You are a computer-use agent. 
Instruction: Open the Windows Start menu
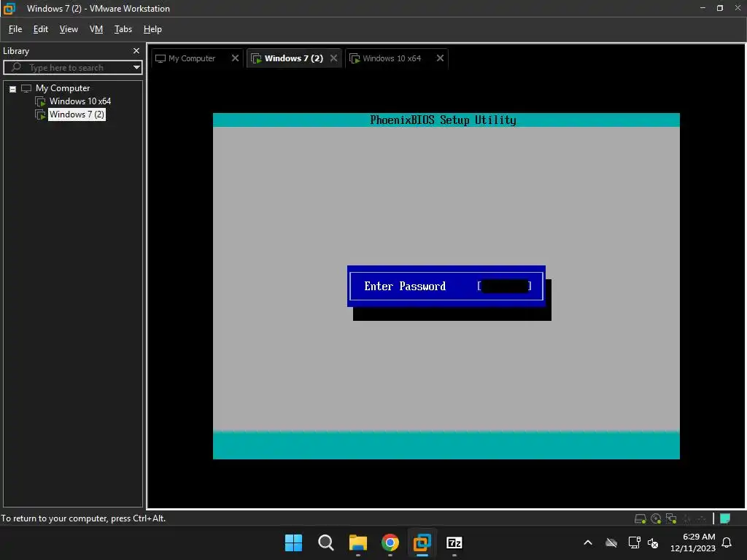(x=293, y=542)
